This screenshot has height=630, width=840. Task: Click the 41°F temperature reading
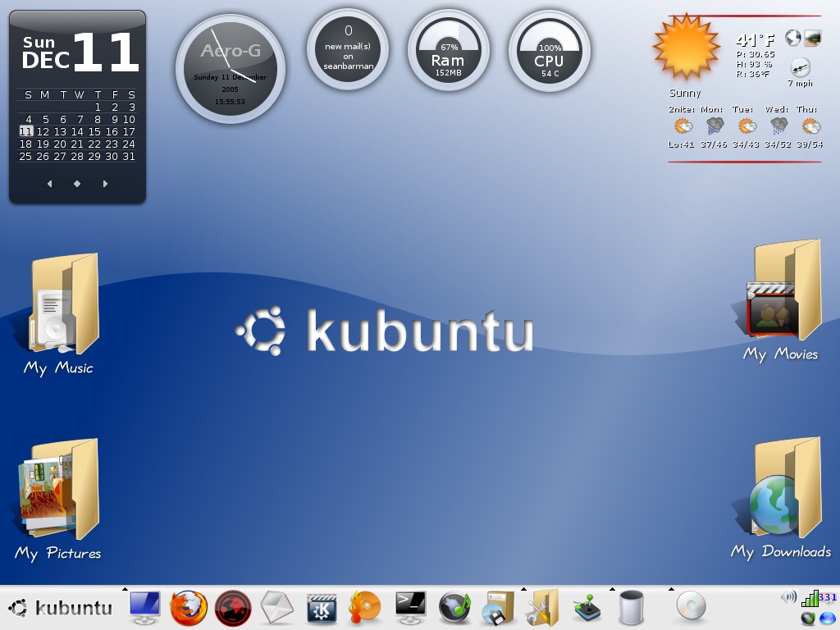(756, 39)
